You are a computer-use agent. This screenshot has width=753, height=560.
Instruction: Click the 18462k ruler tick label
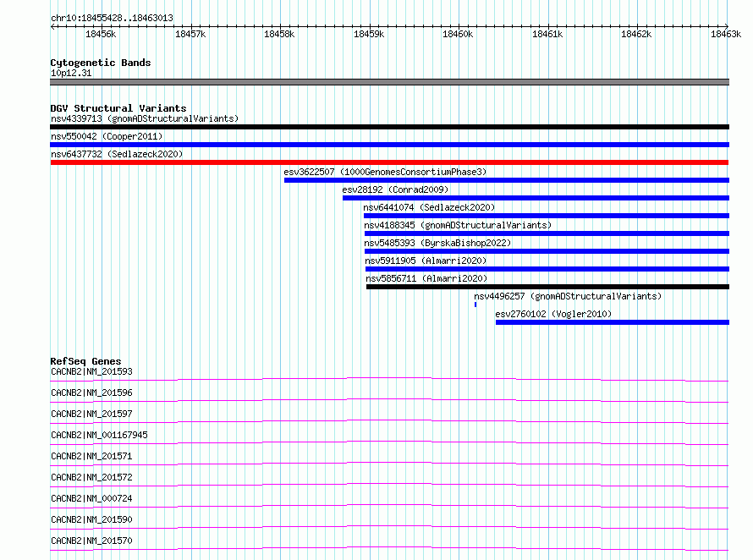(x=636, y=34)
